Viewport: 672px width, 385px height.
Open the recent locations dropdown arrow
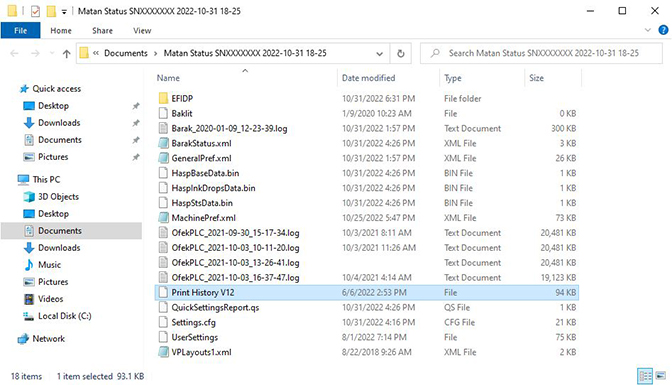click(52, 54)
